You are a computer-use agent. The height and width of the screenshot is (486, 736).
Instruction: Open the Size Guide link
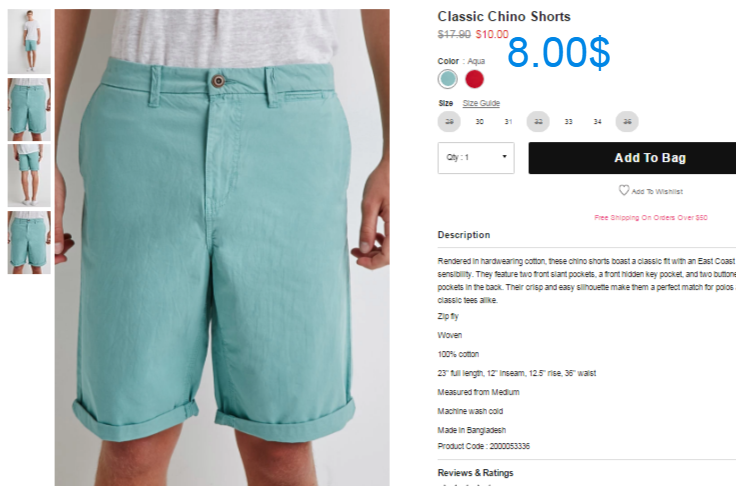pyautogui.click(x=481, y=103)
